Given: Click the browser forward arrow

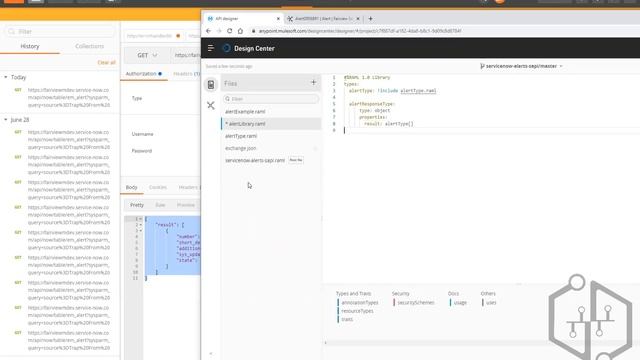Looking at the screenshot, I should point(219,31).
